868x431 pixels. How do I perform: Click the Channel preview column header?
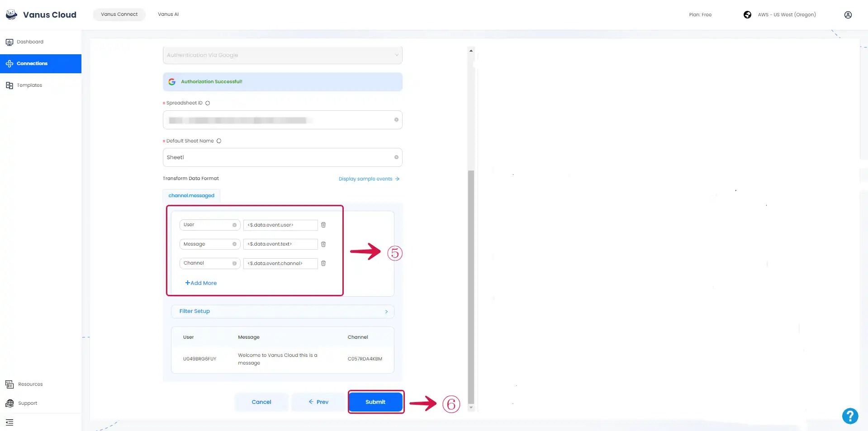(358, 337)
